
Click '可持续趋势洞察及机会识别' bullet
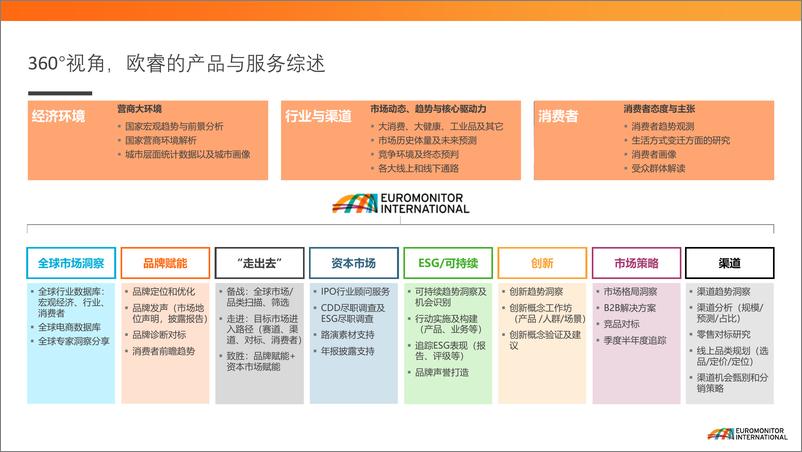pyautogui.click(x=451, y=297)
